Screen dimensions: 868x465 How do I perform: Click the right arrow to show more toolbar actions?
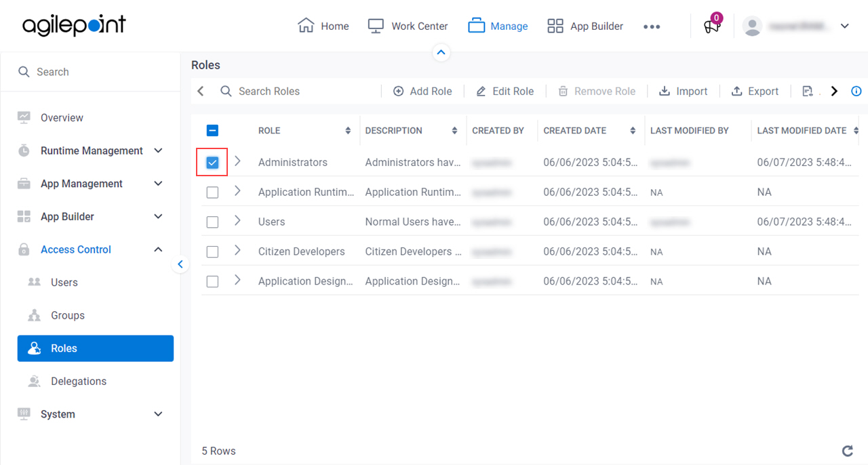coord(835,91)
